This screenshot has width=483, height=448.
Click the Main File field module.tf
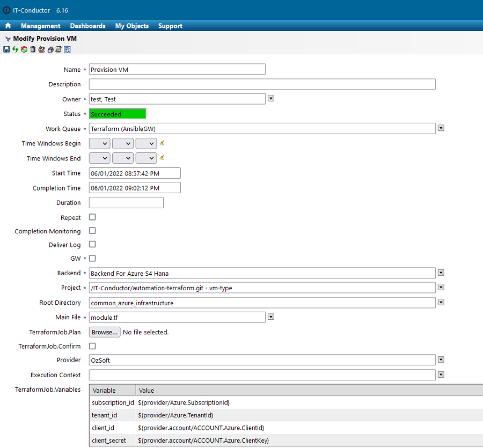point(177,317)
